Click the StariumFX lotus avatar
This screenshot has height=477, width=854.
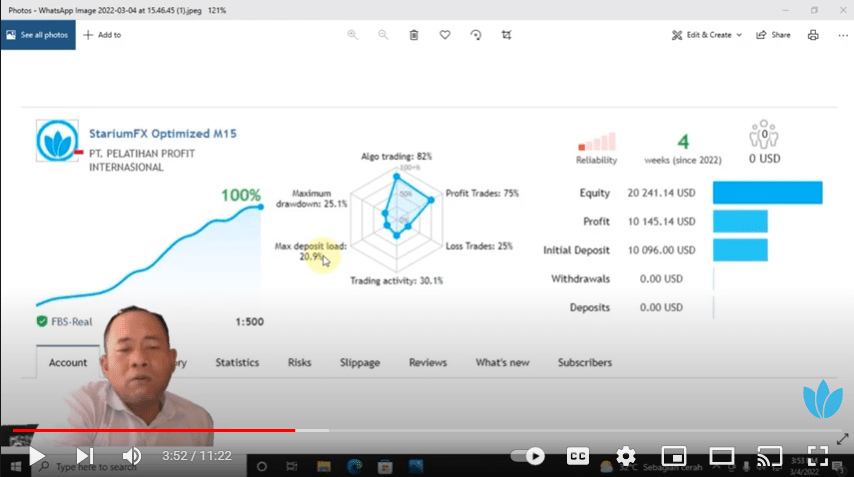57,140
